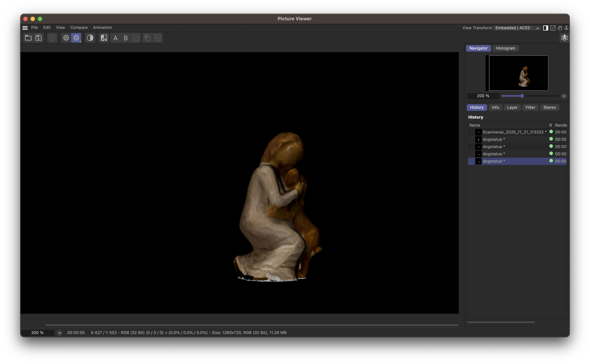This screenshot has height=364, width=590.
Task: Click the compare flip icon
Action: (x=104, y=38)
